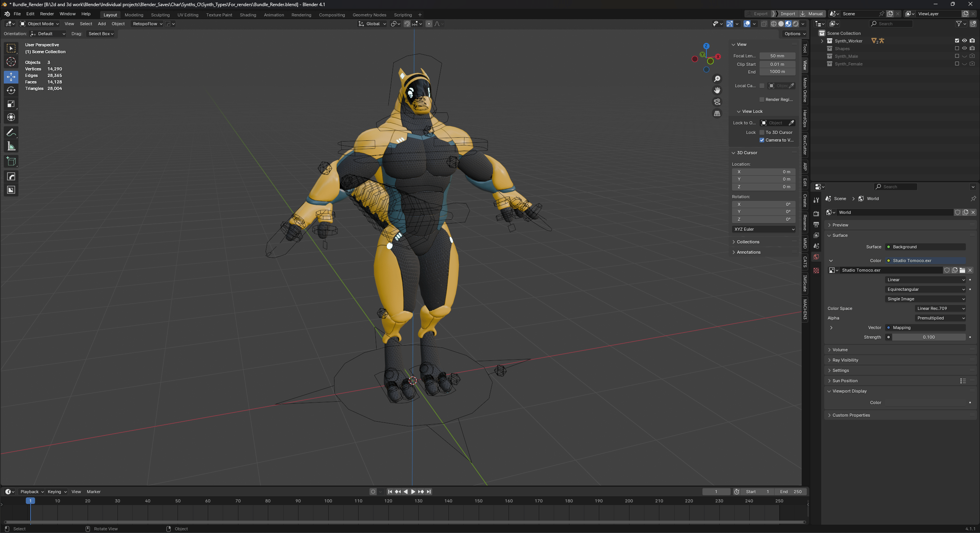Open the Equirectangular projection dropdown
The height and width of the screenshot is (533, 980).
point(926,289)
